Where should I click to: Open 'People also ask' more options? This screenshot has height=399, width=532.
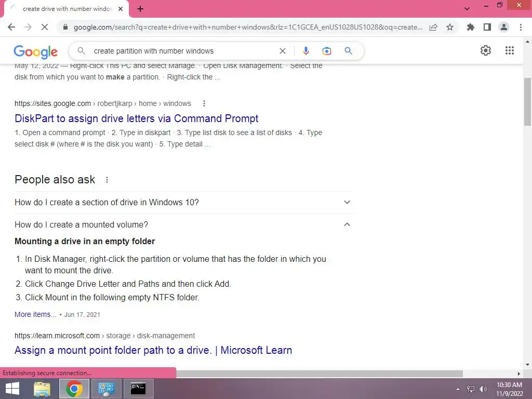pos(107,180)
